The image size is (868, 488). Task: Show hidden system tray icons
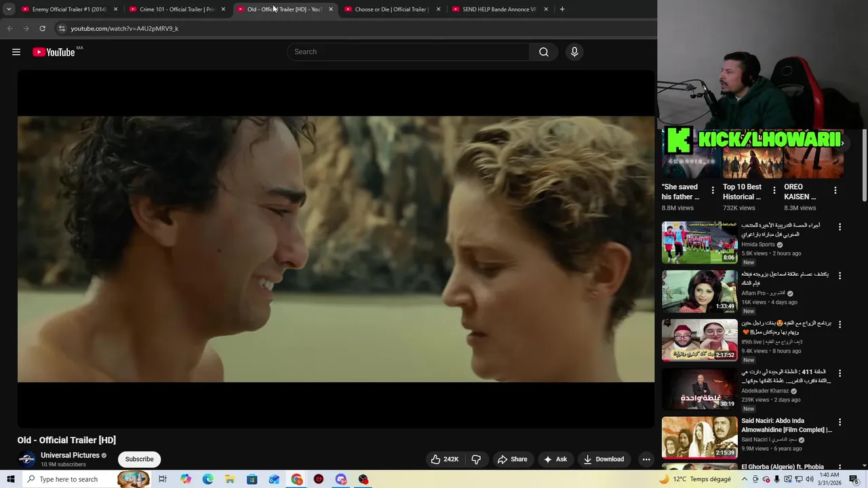[x=743, y=479]
